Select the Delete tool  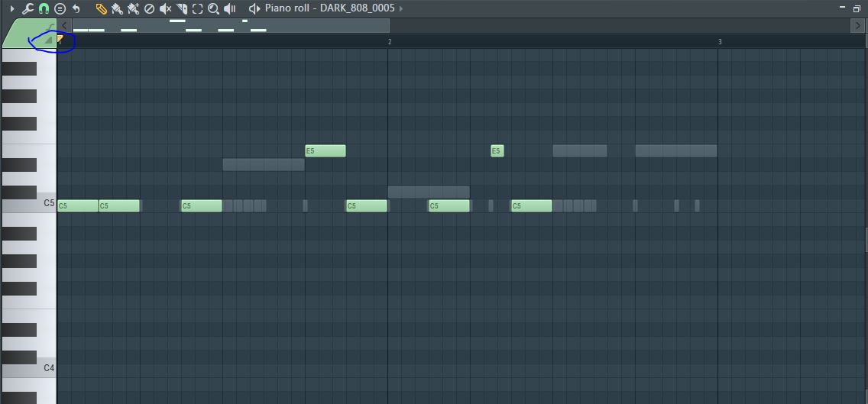[149, 8]
